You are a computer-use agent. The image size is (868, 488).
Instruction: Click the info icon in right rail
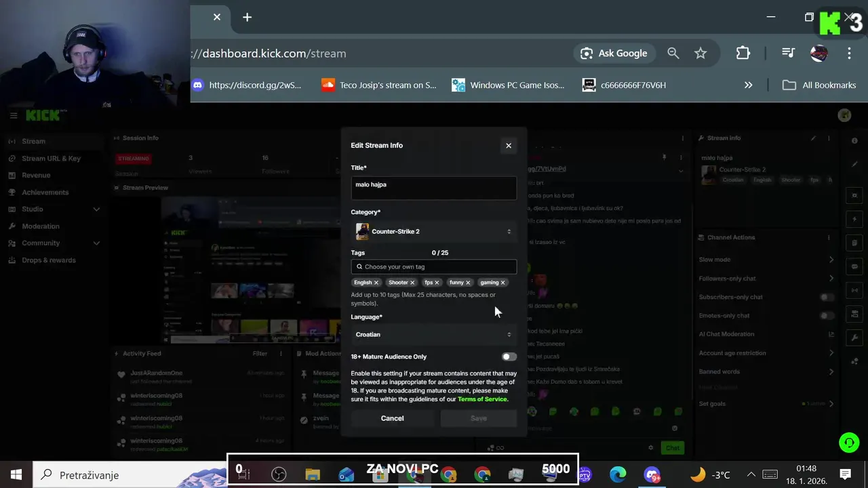click(x=854, y=141)
